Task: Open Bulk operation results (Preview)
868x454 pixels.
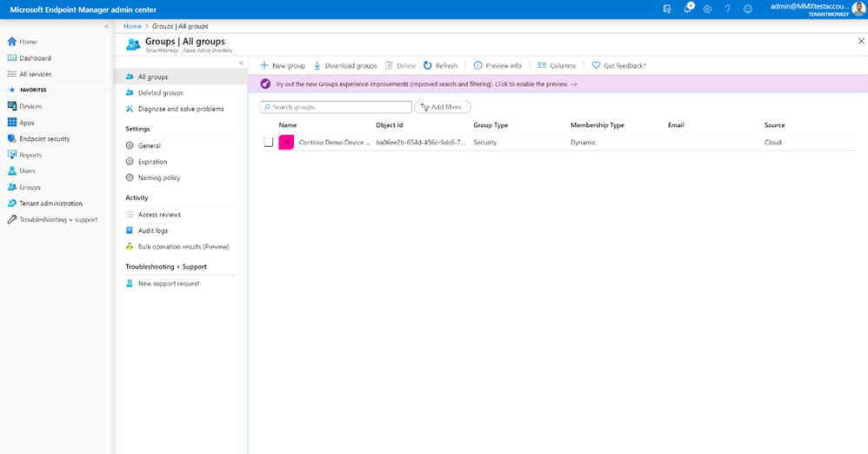Action: (x=177, y=246)
